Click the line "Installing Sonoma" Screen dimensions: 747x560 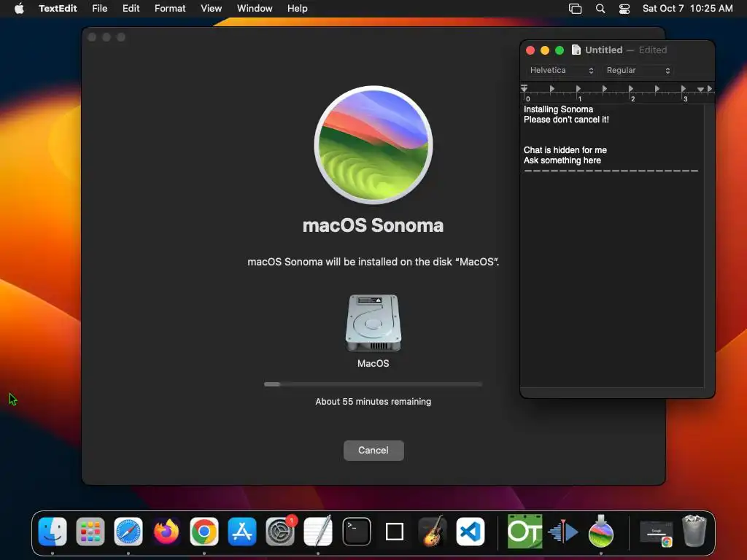click(558, 109)
